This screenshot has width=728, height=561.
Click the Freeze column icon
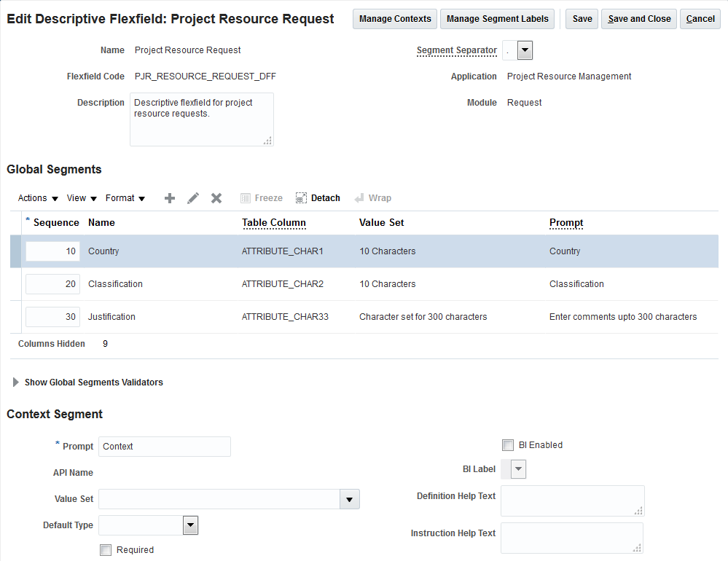pyautogui.click(x=246, y=198)
